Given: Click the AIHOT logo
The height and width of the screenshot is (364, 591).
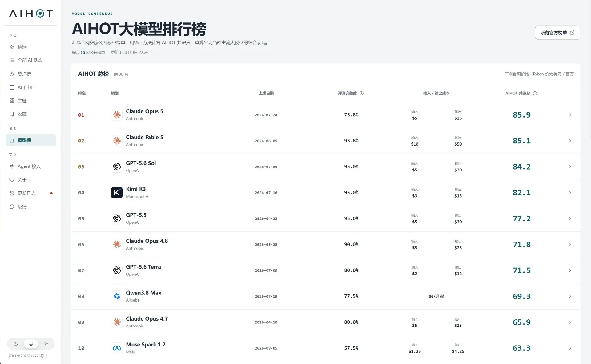Looking at the screenshot, I should click(31, 13).
